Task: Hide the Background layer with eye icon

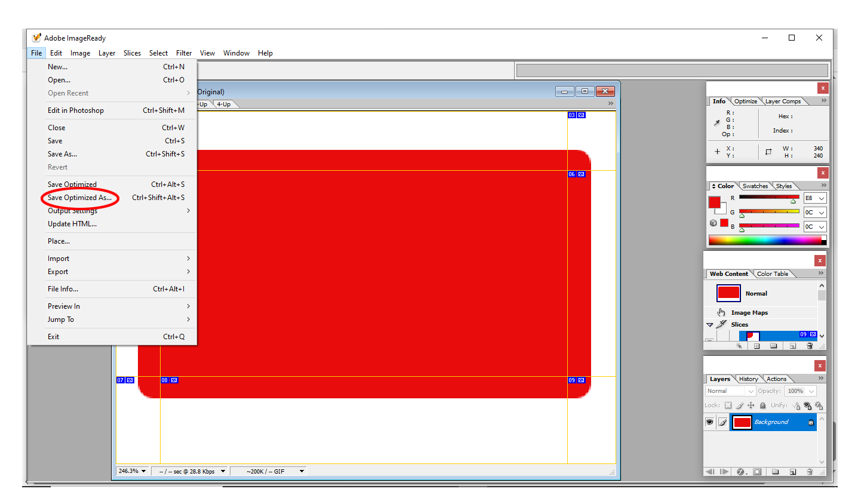Action: (709, 422)
